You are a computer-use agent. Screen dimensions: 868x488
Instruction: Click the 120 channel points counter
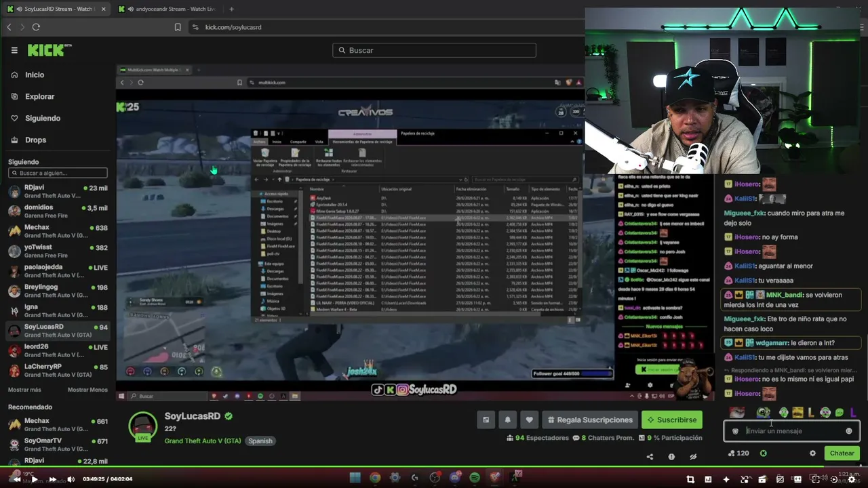pyautogui.click(x=738, y=453)
